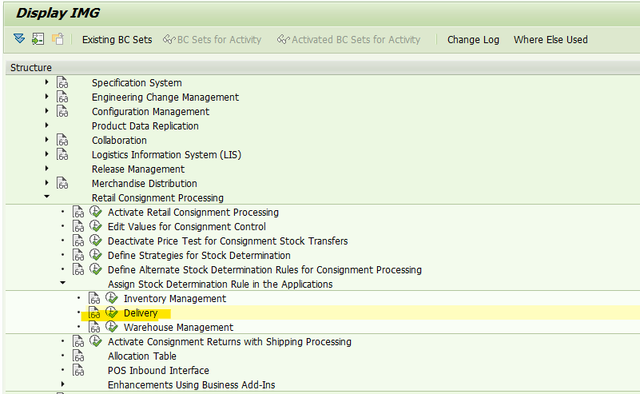Collapse Assign Stock Determination Rule node
The height and width of the screenshot is (394, 640).
point(63,283)
